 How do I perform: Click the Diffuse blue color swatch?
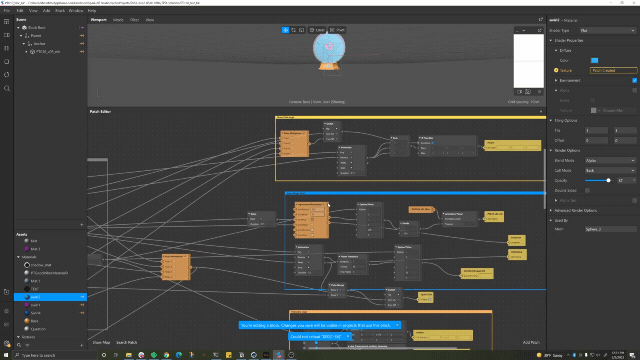tap(595, 60)
